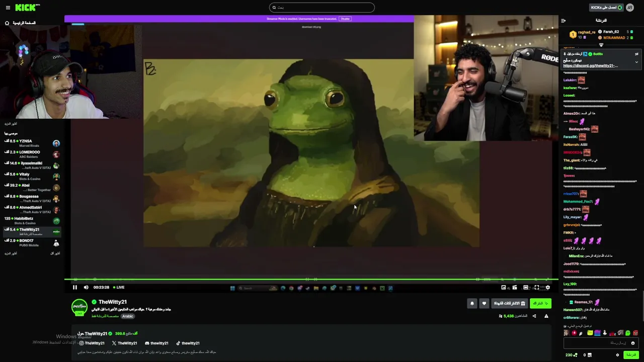Share the stream icon
Image resolution: width=644 pixels, height=362 pixels.
pyautogui.click(x=534, y=316)
